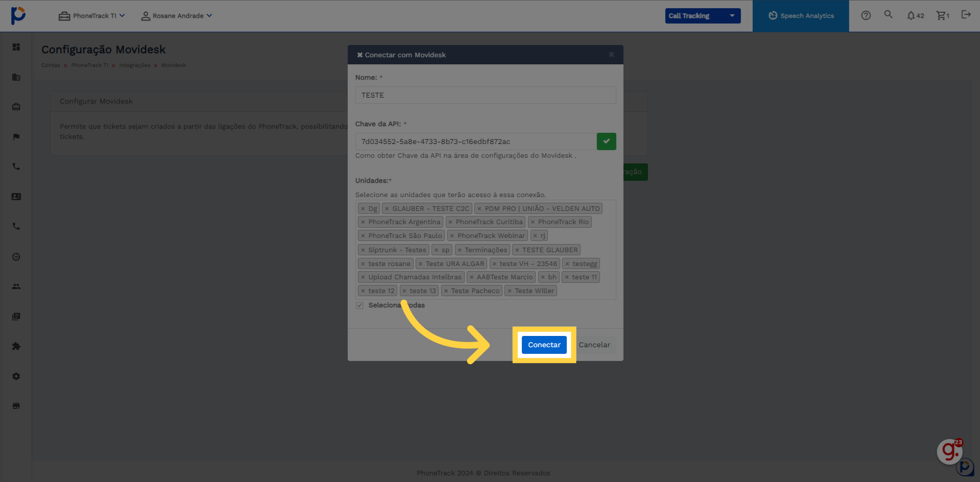Image resolution: width=980 pixels, height=482 pixels.
Task: Open the briefcase icon in sidebar
Action: (16, 107)
